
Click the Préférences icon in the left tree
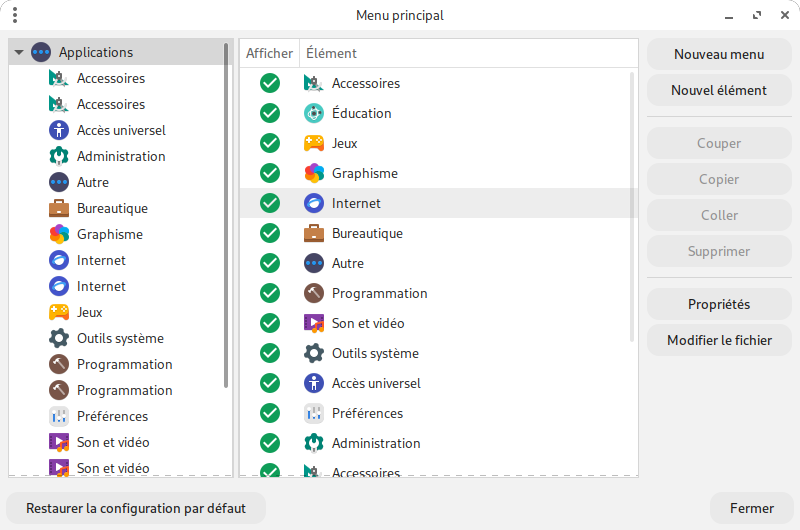59,416
